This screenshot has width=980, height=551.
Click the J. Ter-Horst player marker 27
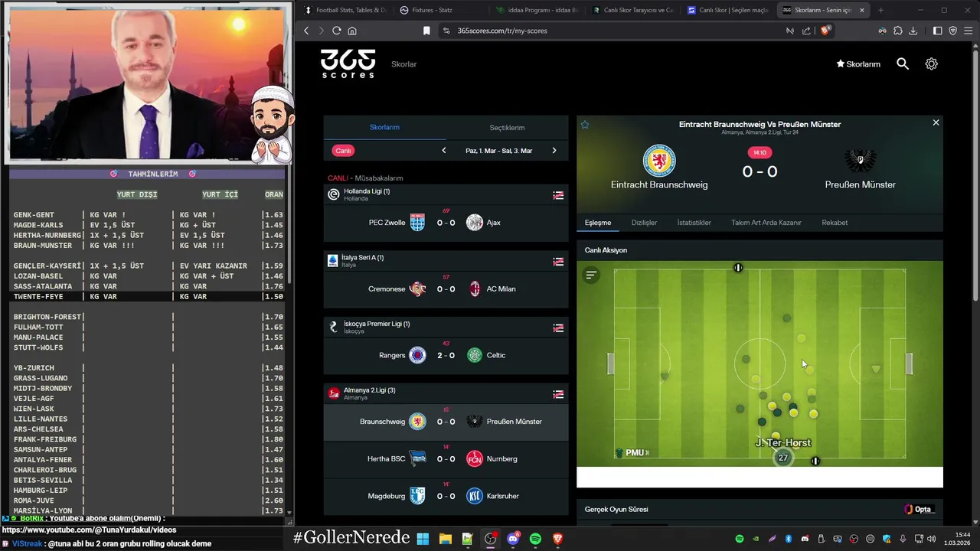point(782,458)
